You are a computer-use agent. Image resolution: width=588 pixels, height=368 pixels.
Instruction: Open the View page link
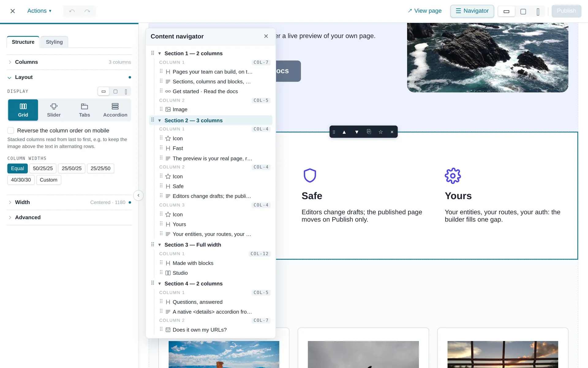425,11
